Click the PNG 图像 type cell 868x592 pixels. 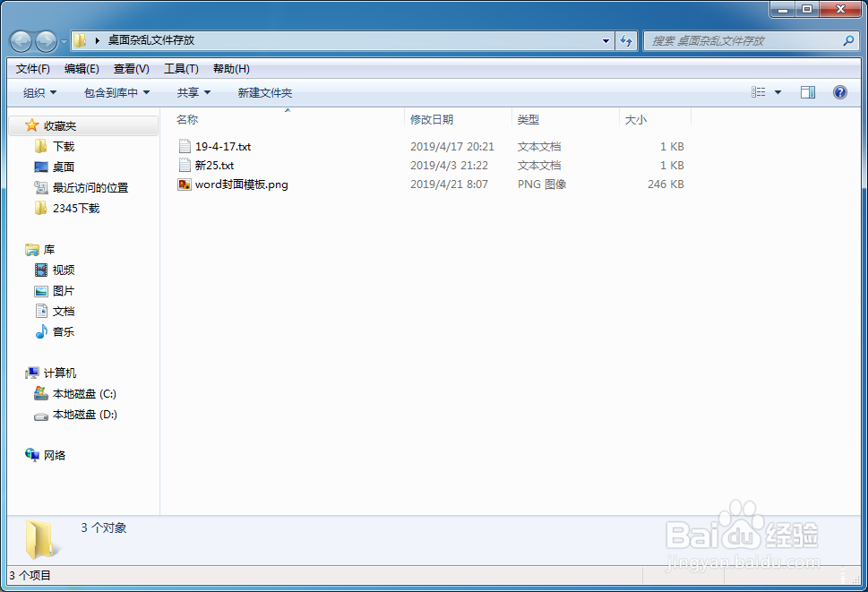541,184
